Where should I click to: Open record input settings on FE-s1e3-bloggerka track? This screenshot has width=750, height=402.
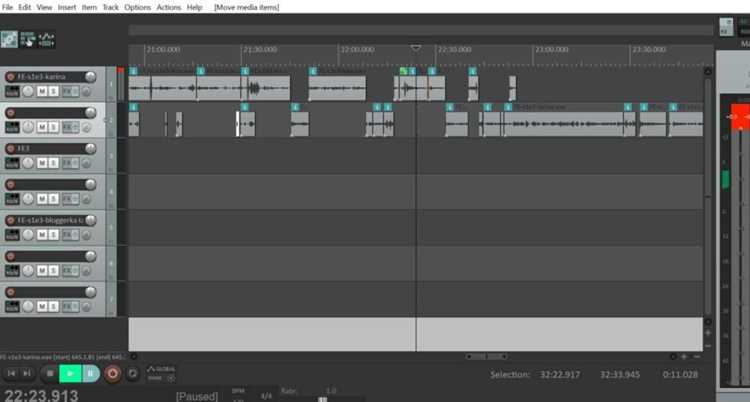click(12, 234)
